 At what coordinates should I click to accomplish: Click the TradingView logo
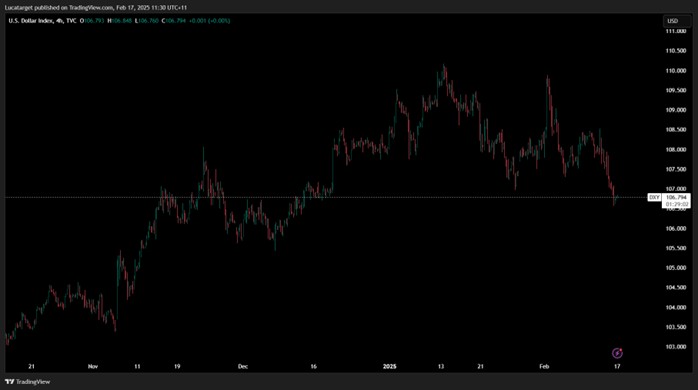point(27,382)
